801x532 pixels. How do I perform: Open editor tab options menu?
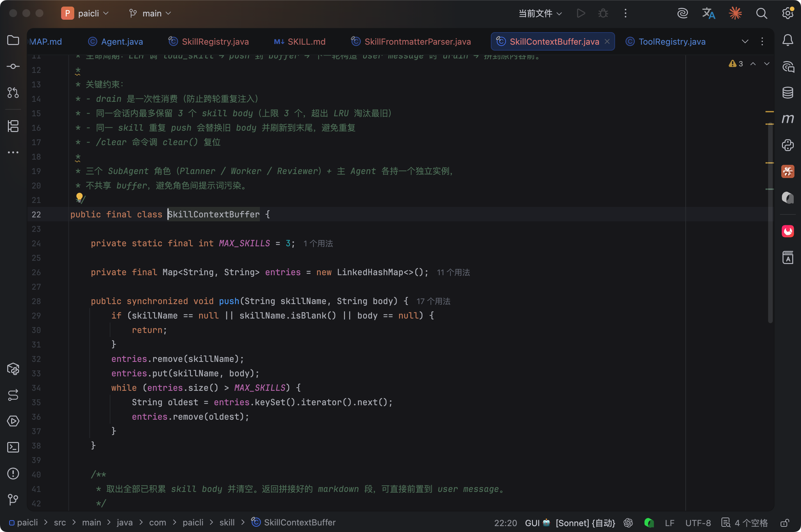pyautogui.click(x=762, y=41)
